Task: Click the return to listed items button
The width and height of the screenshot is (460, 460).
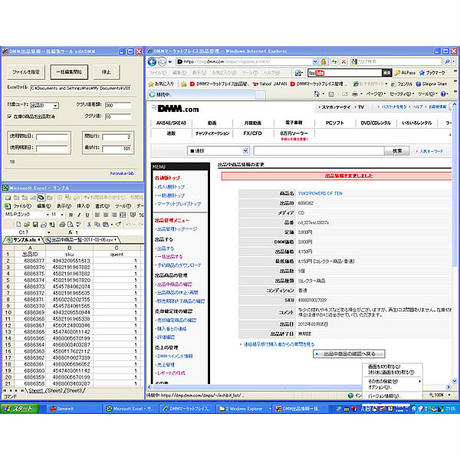Action: [349, 354]
